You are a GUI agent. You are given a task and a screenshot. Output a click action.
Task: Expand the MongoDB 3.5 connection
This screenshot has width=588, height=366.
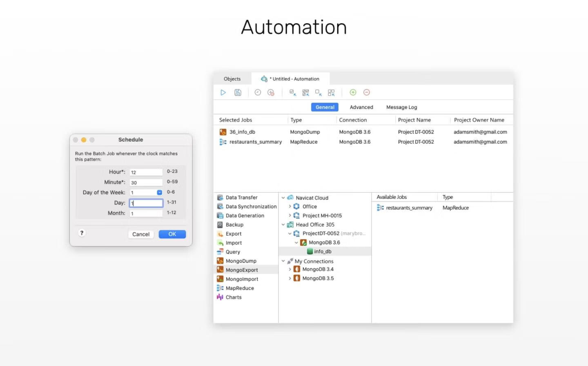pos(290,278)
